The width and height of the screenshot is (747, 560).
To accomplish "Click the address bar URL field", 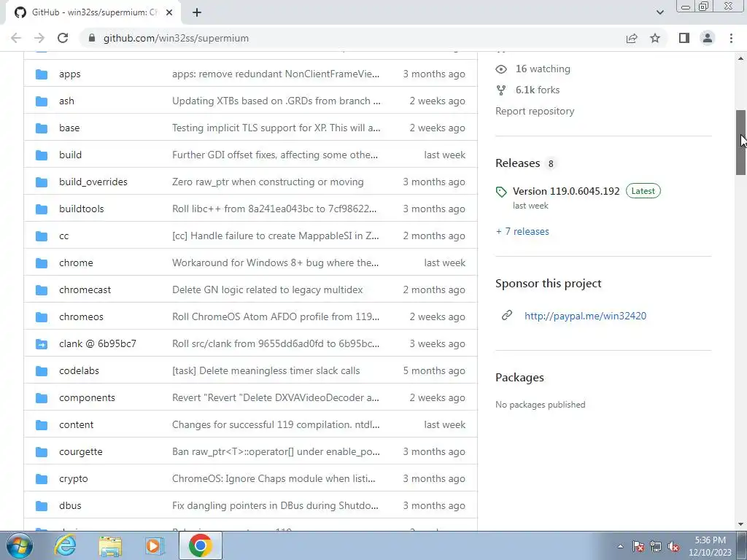I will pos(352,38).
